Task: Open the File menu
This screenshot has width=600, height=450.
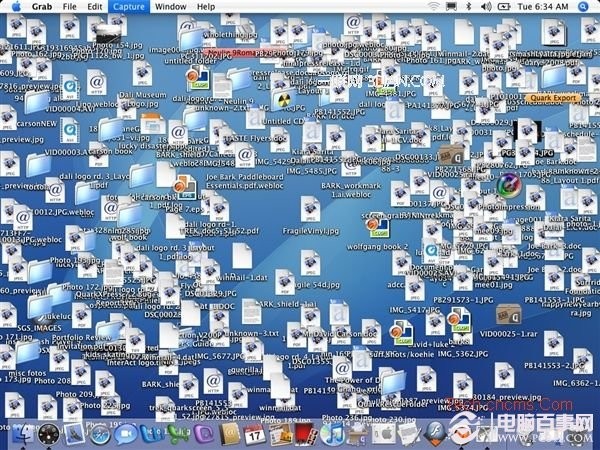Action: tap(69, 7)
